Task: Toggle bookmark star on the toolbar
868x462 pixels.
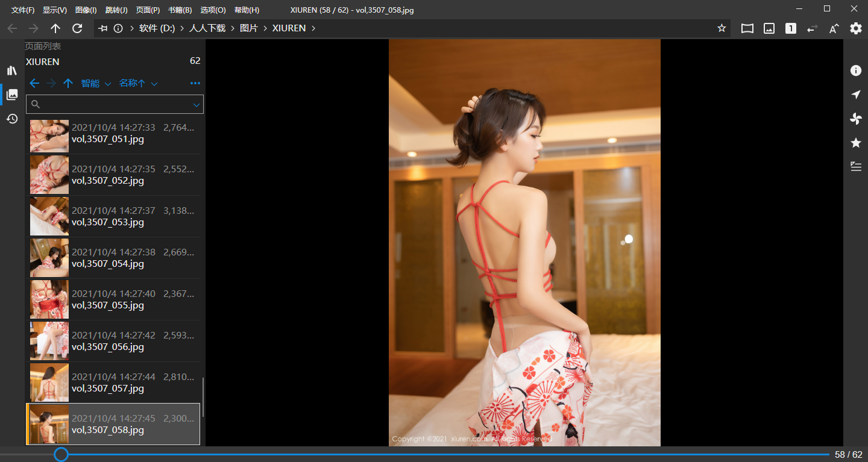Action: click(x=722, y=28)
